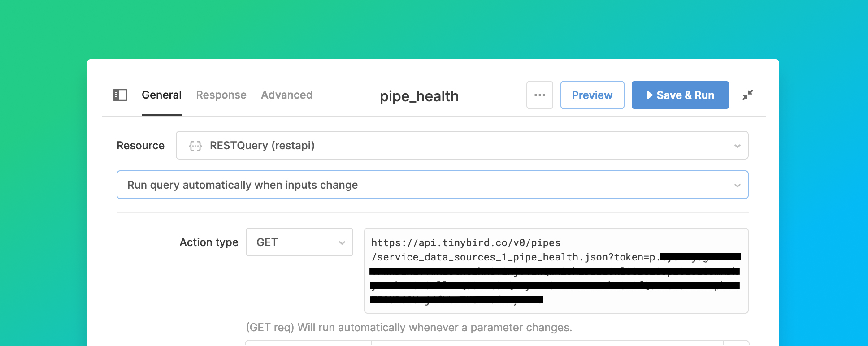Click the RESTQuery curly-brace resource icon
Screen dimensions: 868x346
[195, 146]
